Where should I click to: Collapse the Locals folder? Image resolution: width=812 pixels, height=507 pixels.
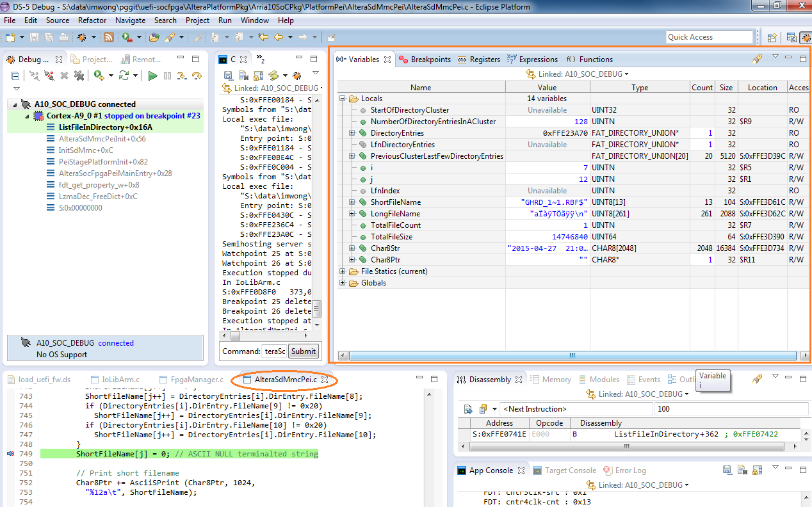[343, 99]
